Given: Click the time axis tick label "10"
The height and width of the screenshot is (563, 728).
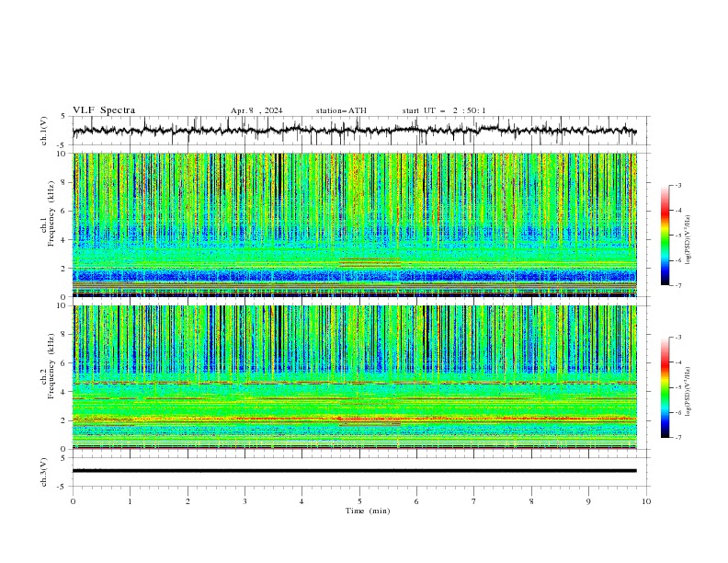Looking at the screenshot, I should point(646,501).
